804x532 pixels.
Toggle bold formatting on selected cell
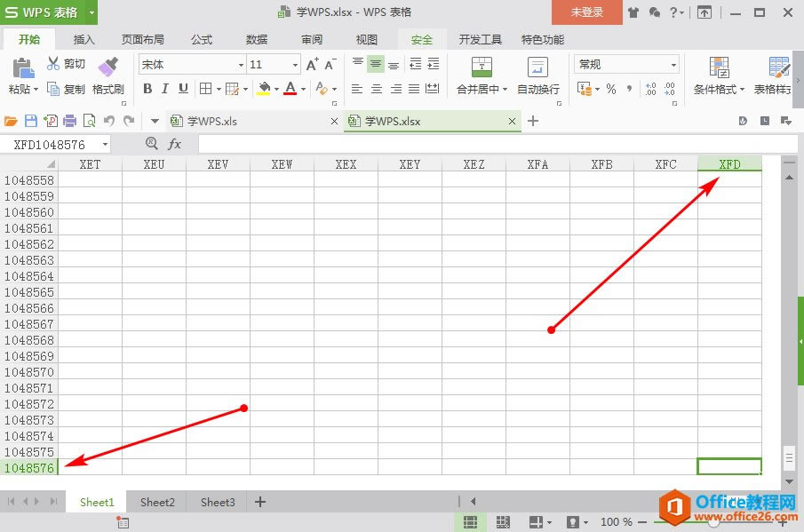pos(147,89)
